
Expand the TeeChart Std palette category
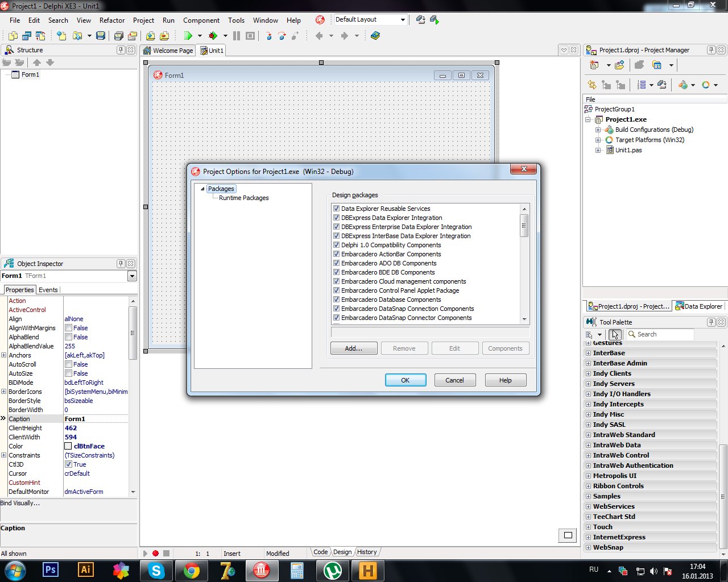pyautogui.click(x=588, y=517)
